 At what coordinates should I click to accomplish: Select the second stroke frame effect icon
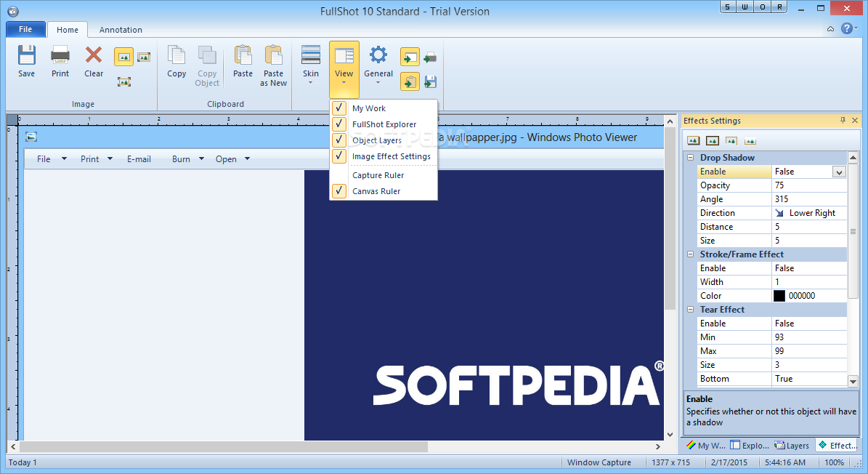pos(713,140)
